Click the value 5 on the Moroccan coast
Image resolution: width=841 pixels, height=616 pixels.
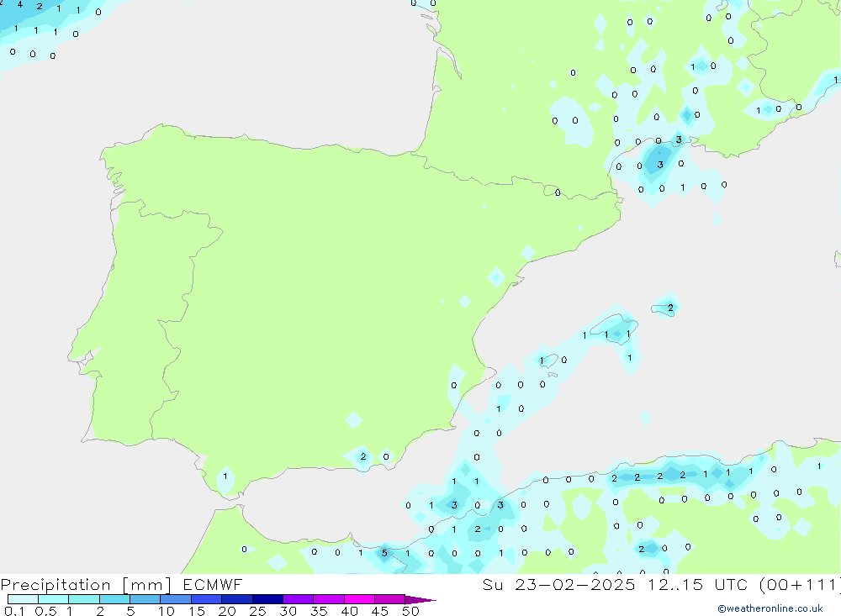pyautogui.click(x=384, y=553)
